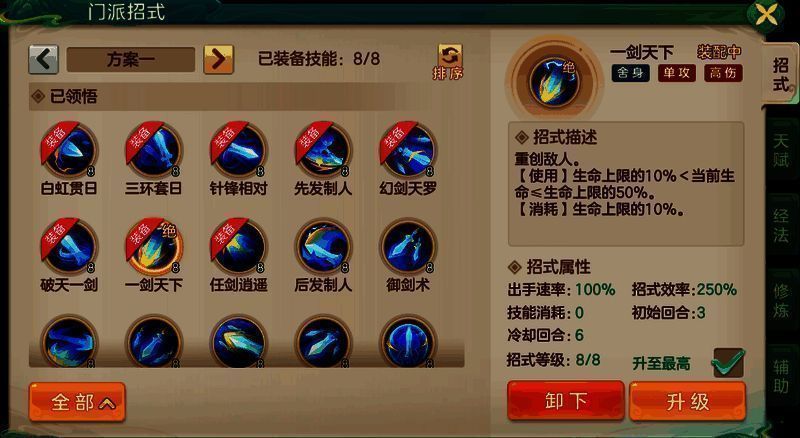Go to next skill plan arrow
The width and height of the screenshot is (800, 438).
point(218,60)
